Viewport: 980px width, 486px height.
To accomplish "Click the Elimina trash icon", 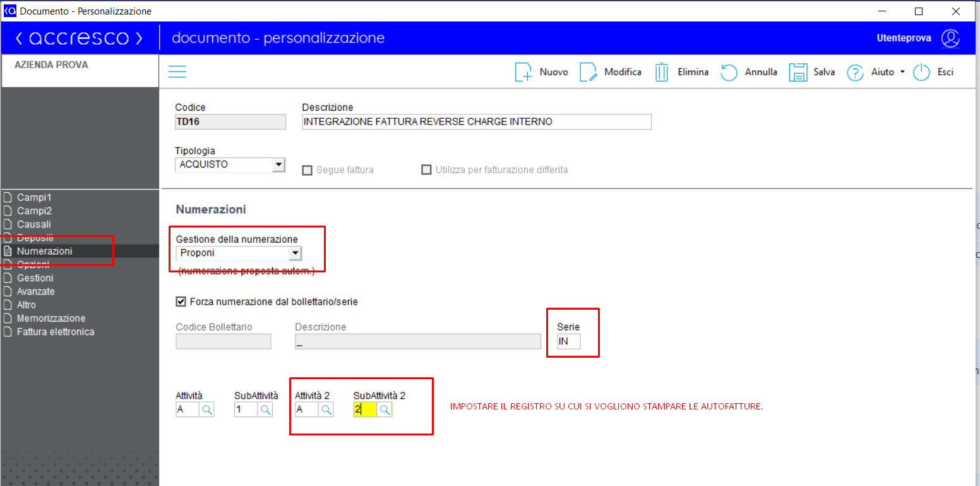I will pyautogui.click(x=662, y=72).
